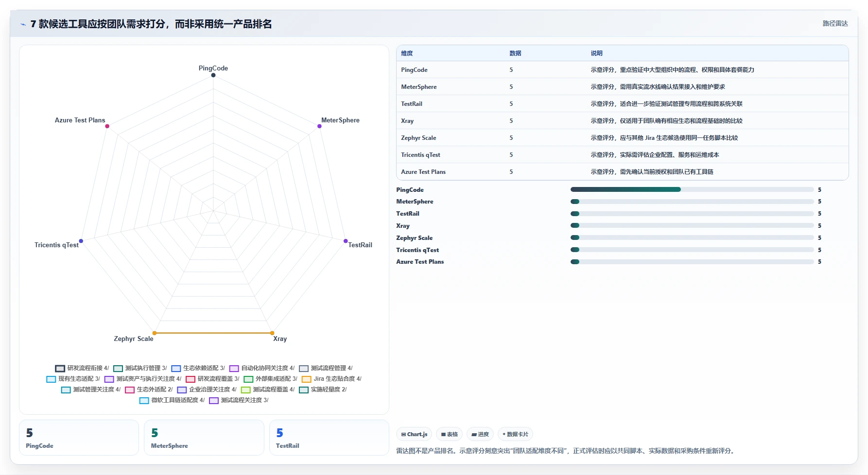
Task: Toggle the 自动化协同关注度 legend series
Action: coord(262,368)
